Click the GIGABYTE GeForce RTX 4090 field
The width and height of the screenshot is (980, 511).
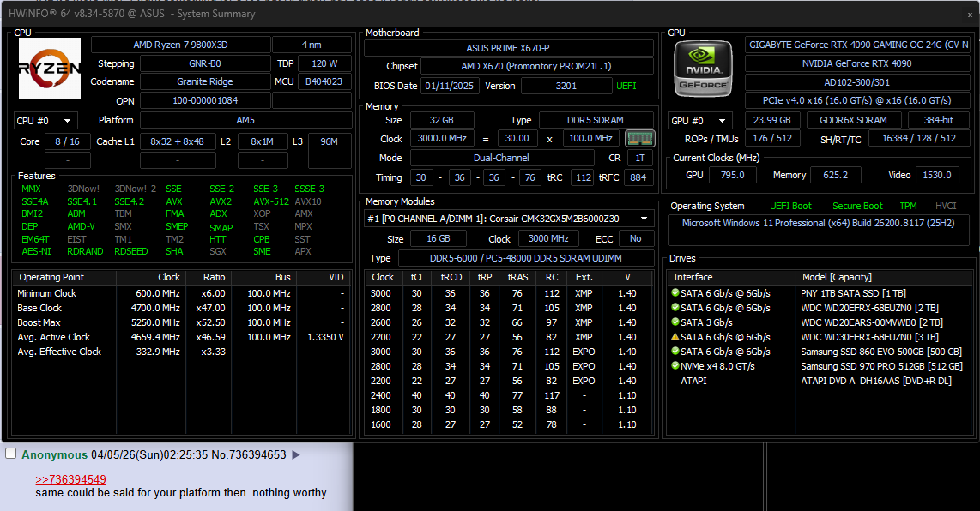(x=857, y=45)
